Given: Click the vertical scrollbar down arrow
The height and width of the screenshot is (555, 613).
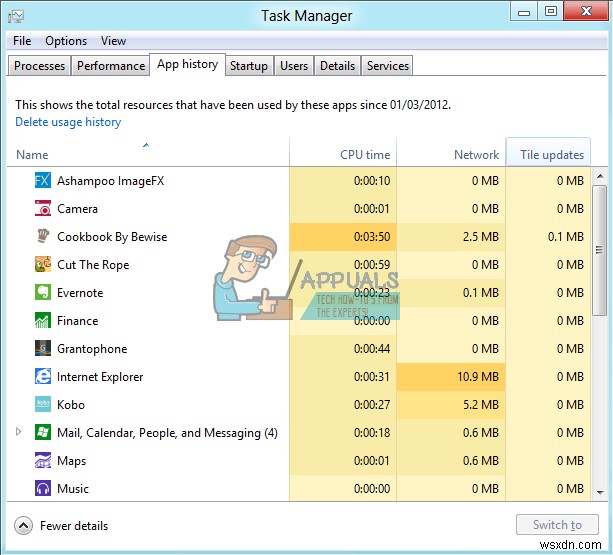Looking at the screenshot, I should [x=600, y=492].
